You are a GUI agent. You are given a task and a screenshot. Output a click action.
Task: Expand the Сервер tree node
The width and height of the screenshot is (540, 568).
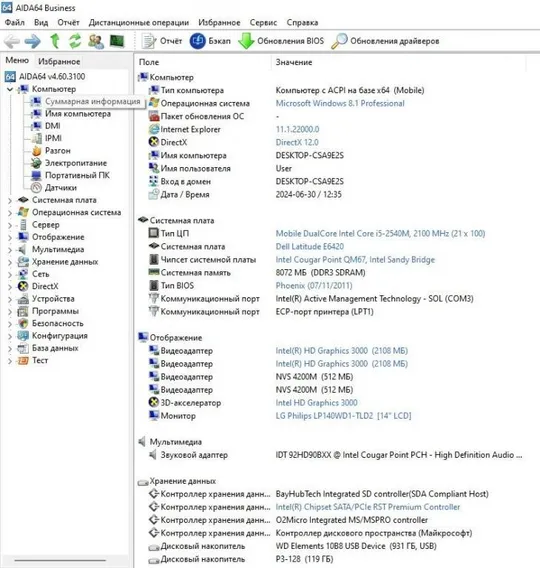coord(10,225)
